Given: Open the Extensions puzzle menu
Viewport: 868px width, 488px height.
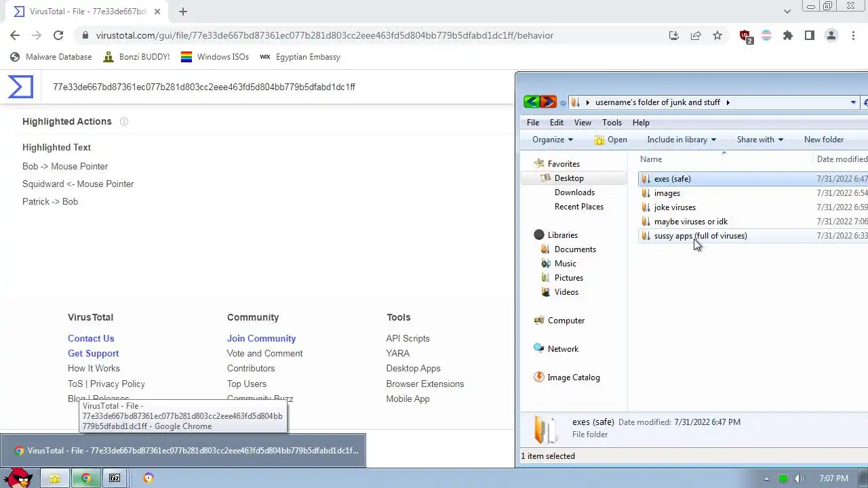Looking at the screenshot, I should click(x=788, y=35).
